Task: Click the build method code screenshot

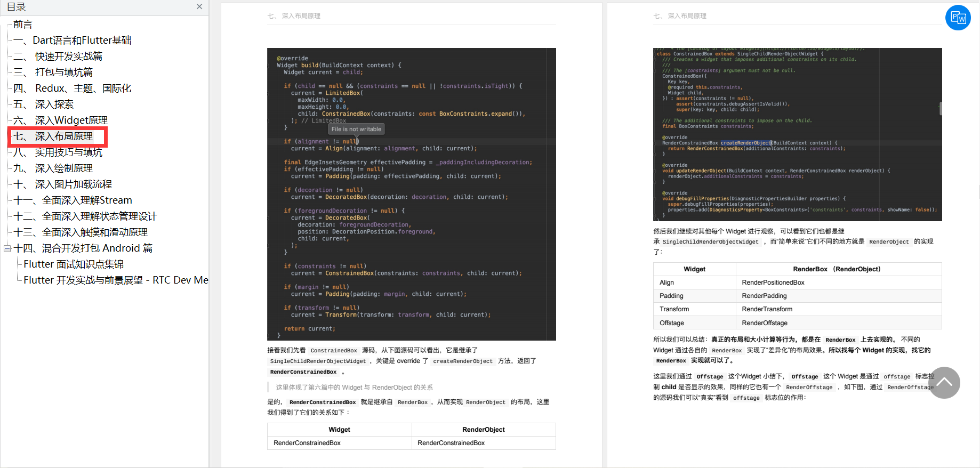Action: tap(411, 194)
